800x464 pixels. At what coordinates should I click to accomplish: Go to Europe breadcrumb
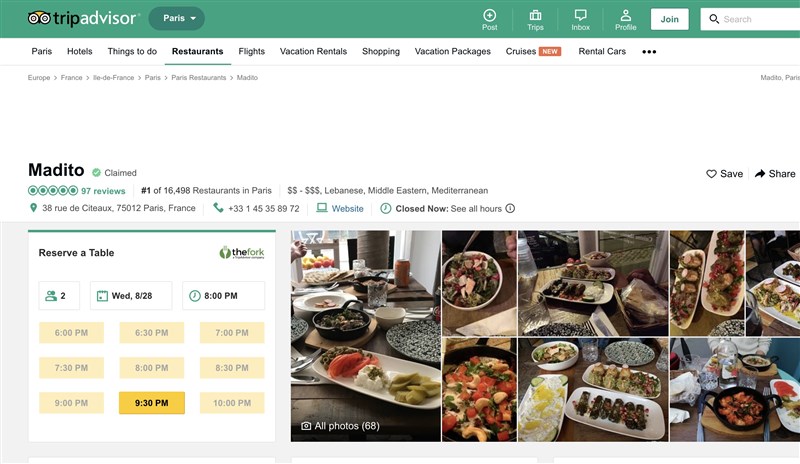(x=39, y=78)
